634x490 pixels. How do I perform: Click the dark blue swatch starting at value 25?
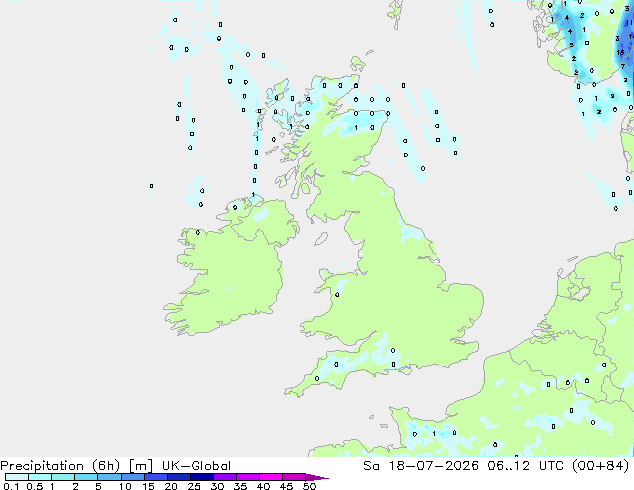pos(201,477)
